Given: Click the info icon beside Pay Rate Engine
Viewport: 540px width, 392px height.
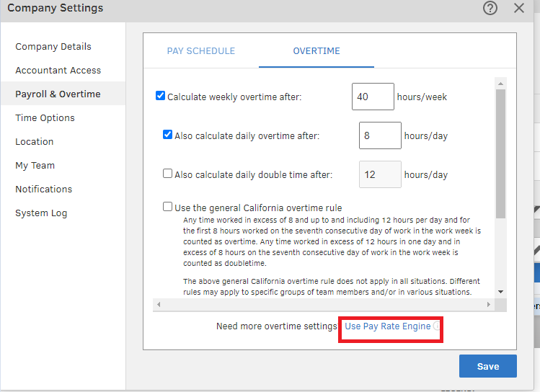Looking at the screenshot, I should coord(436,326).
